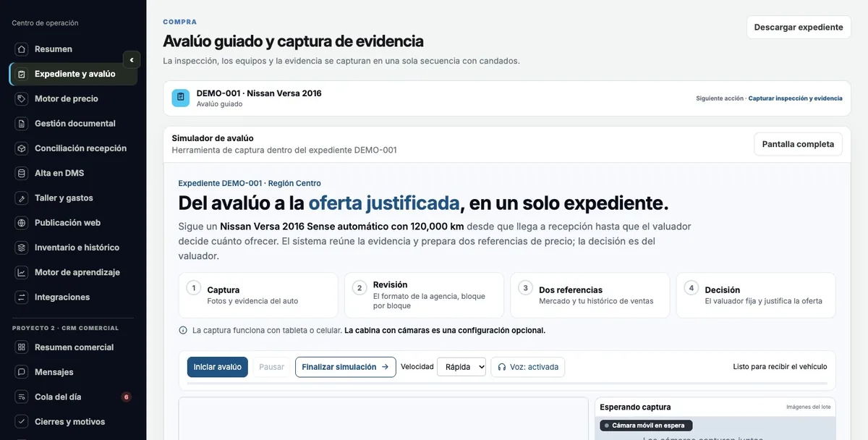Click the headphones icon in Voz button
Viewport: 868px width, 440px height.
pyautogui.click(x=502, y=367)
